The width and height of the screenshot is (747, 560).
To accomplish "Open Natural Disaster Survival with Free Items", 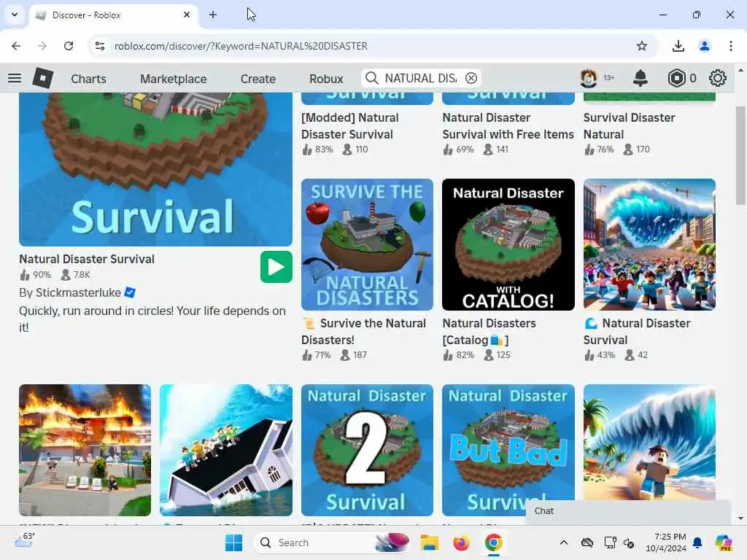I will coord(508,125).
